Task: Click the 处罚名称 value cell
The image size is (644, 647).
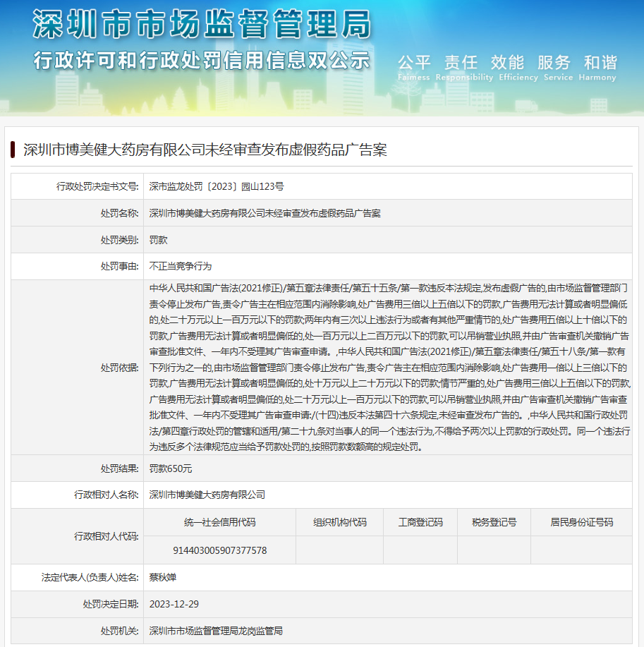Action: tap(265, 213)
